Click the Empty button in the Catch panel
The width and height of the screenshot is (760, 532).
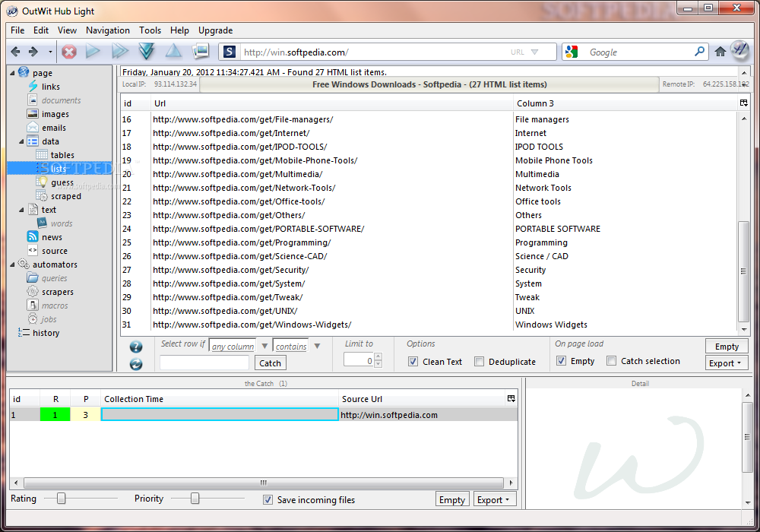[452, 499]
